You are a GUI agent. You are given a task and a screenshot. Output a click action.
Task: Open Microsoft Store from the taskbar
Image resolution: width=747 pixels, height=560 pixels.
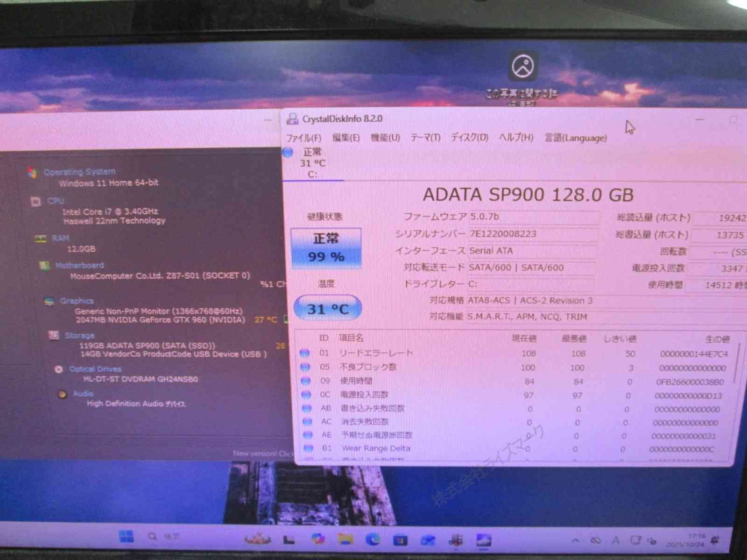pyautogui.click(x=400, y=540)
